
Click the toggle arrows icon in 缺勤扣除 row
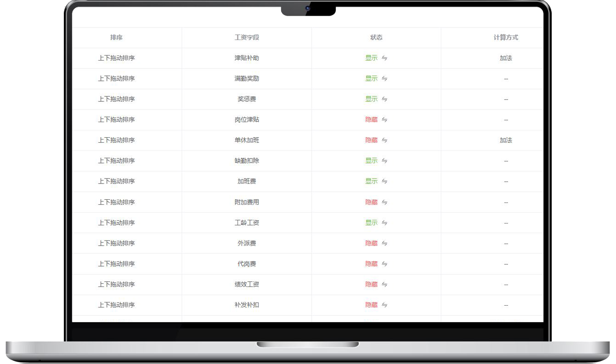click(384, 161)
